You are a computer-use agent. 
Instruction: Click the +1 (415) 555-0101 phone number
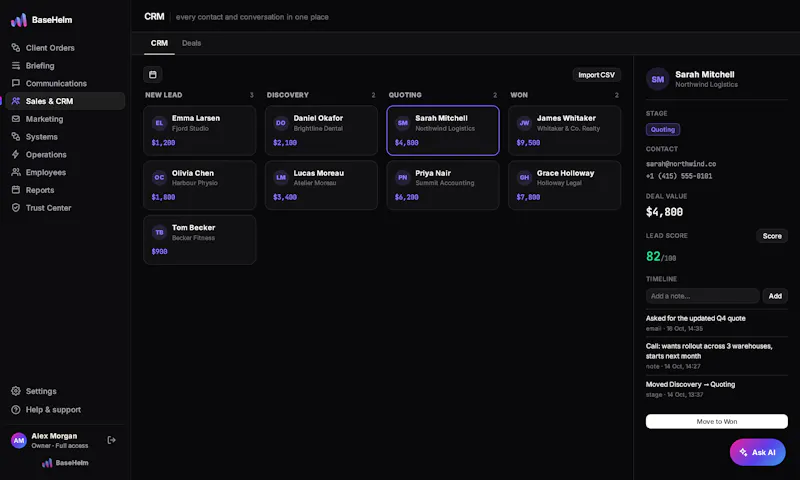tap(679, 176)
